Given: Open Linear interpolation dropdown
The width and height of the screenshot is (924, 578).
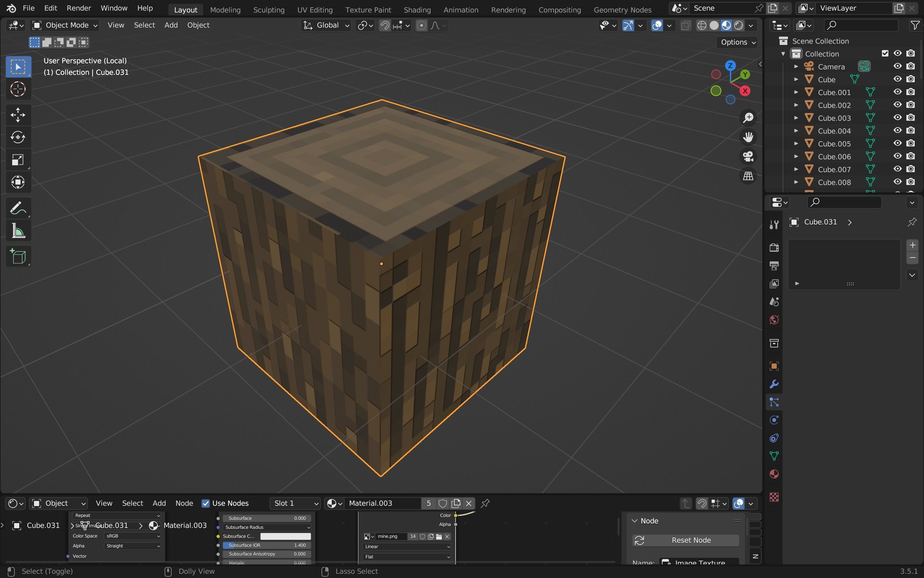Looking at the screenshot, I should click(x=406, y=547).
